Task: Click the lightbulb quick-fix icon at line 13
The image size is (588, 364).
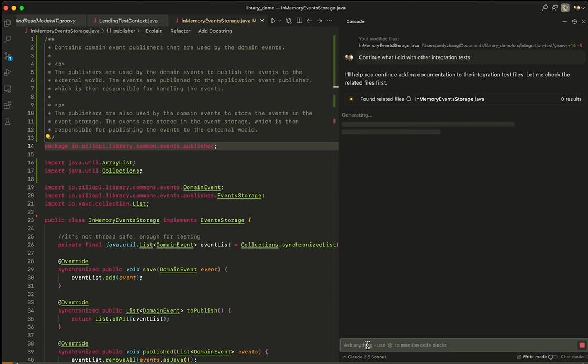Action: [x=48, y=137]
